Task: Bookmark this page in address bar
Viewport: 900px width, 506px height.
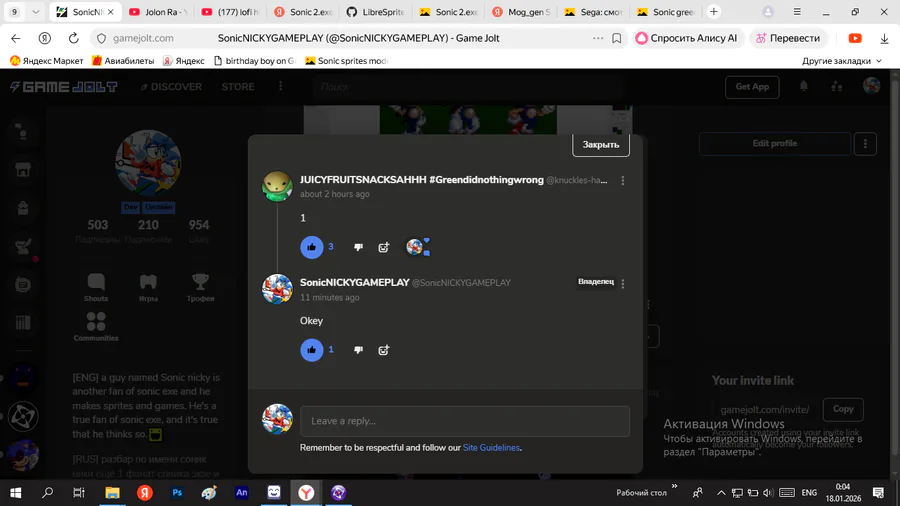Action: tap(616, 38)
